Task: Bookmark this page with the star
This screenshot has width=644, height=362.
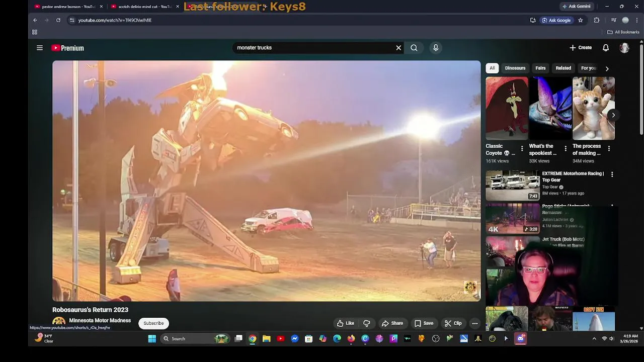Action: (x=580, y=20)
